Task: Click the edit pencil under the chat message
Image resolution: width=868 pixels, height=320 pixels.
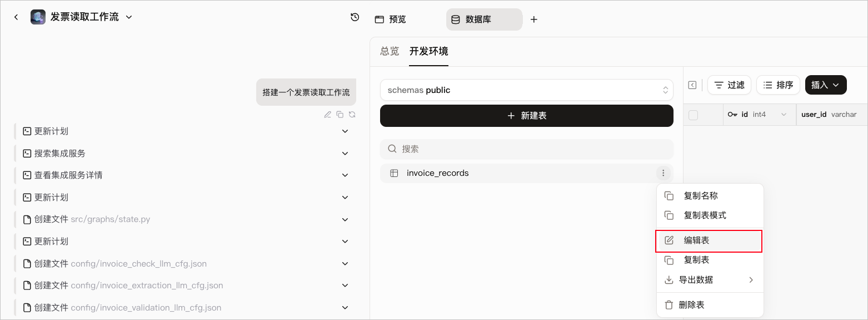Action: (x=328, y=115)
